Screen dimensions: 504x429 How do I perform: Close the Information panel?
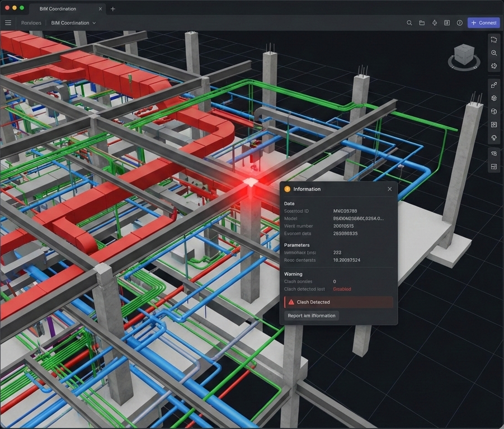coord(390,189)
